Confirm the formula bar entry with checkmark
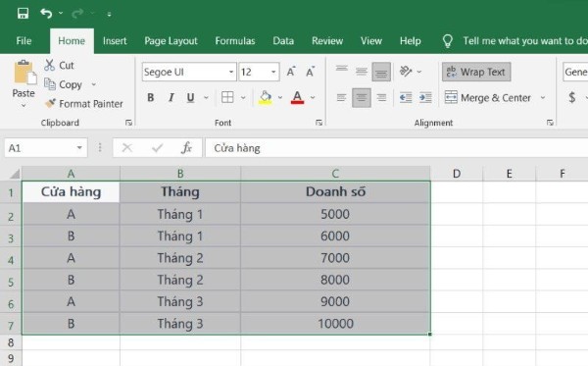Image resolution: width=588 pixels, height=366 pixels. [x=157, y=148]
